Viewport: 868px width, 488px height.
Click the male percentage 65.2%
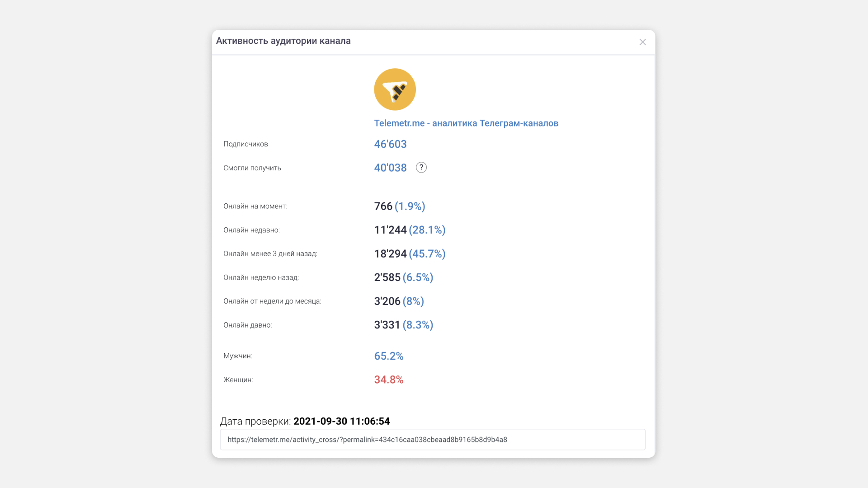coord(388,356)
